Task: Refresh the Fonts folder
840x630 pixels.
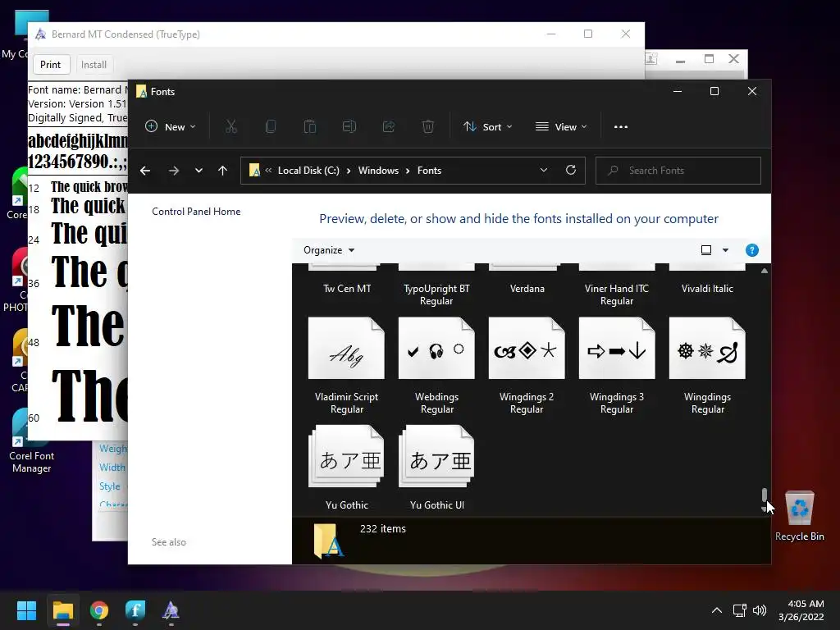Action: point(571,170)
